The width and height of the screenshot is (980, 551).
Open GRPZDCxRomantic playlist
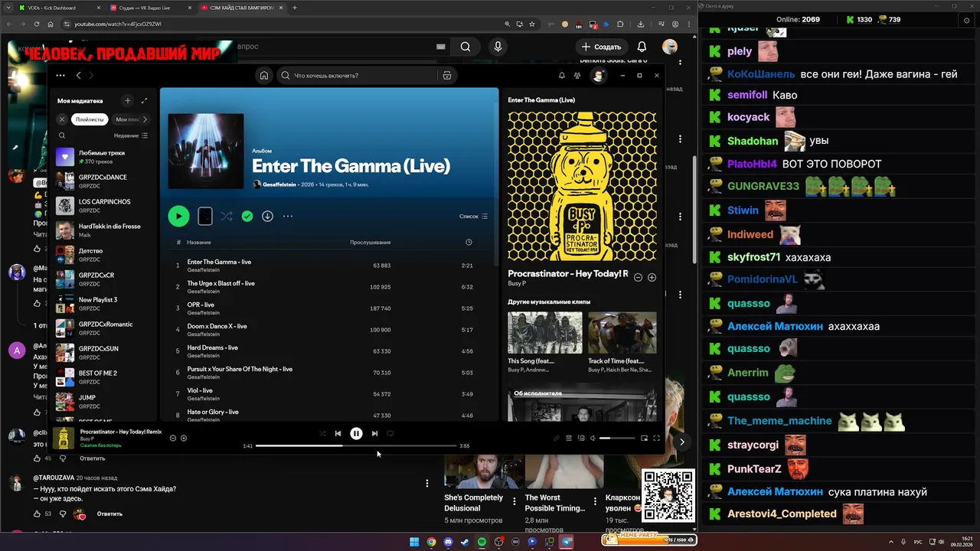click(103, 328)
